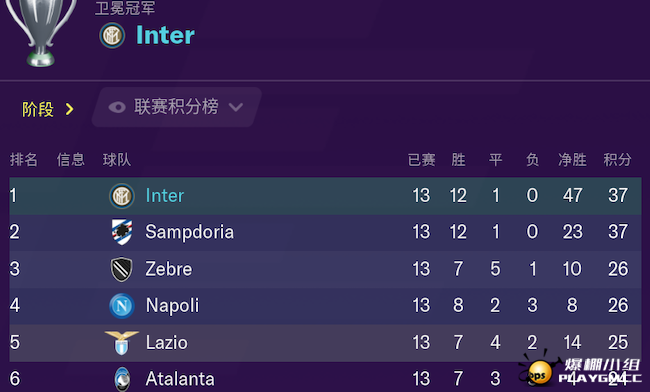The width and height of the screenshot is (650, 392).
Task: Open the Inter champion name link
Action: tap(165, 35)
